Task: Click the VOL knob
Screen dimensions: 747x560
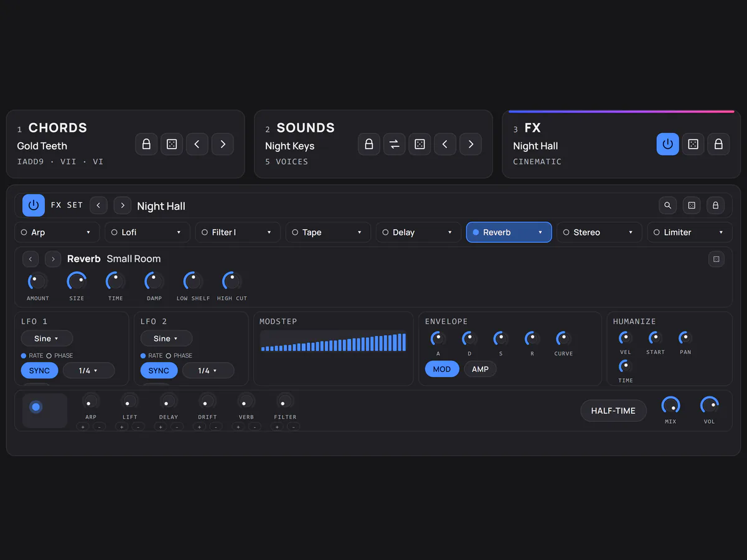Action: pos(709,406)
